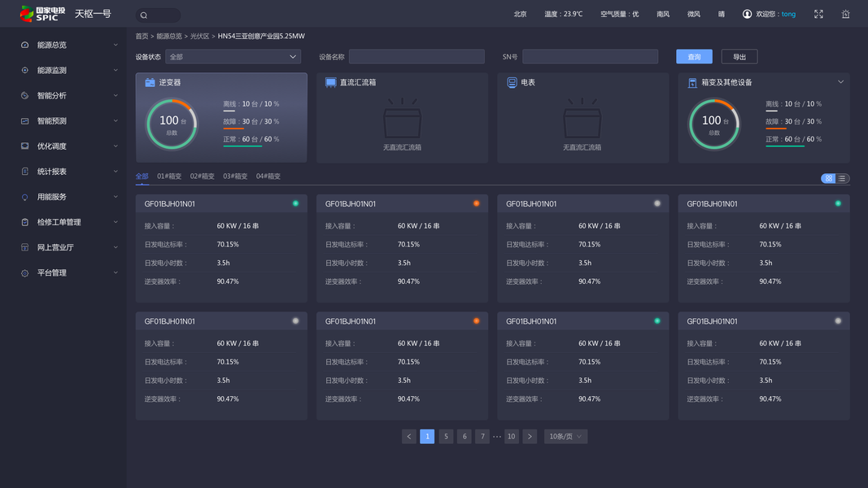Click the 逆变器 donut progress ring
Image resolution: width=868 pixels, height=488 pixels.
pyautogui.click(x=172, y=124)
